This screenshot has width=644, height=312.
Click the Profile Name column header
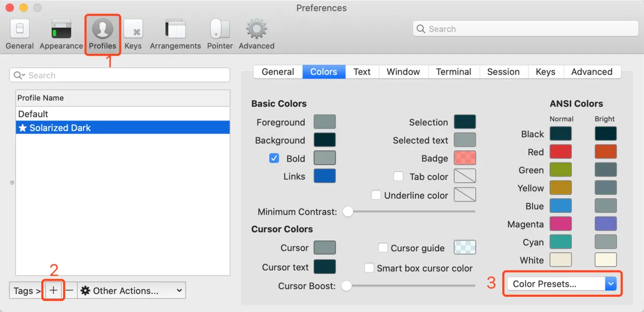[x=123, y=98]
